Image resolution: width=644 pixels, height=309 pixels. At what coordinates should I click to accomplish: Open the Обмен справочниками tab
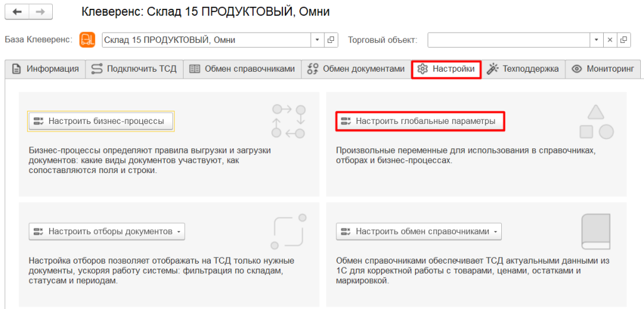coord(242,69)
